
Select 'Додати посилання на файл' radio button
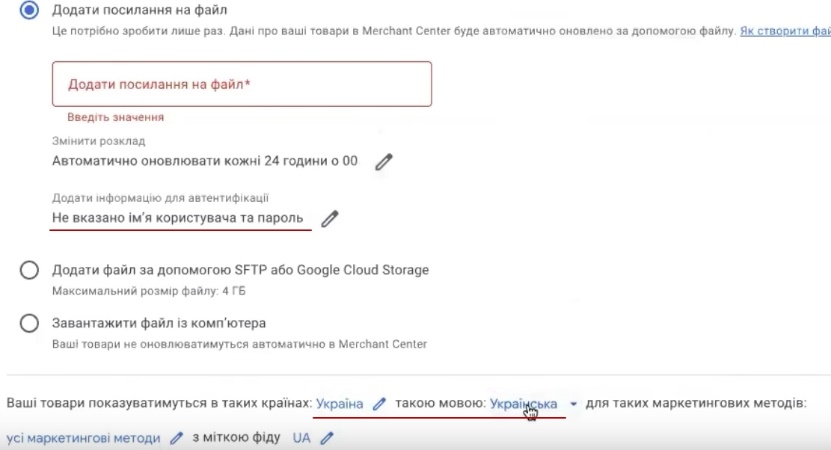click(x=30, y=10)
